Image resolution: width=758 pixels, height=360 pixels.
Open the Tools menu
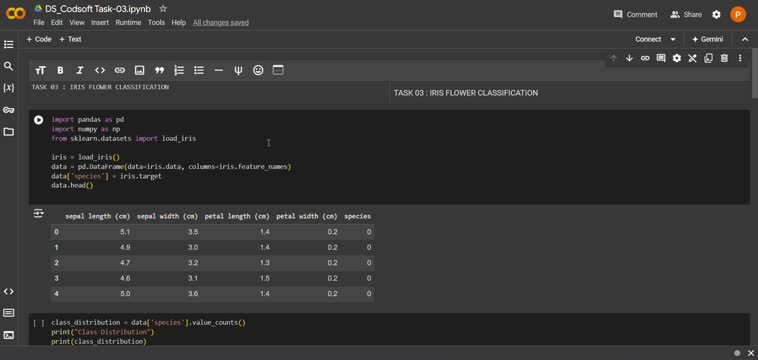click(156, 22)
